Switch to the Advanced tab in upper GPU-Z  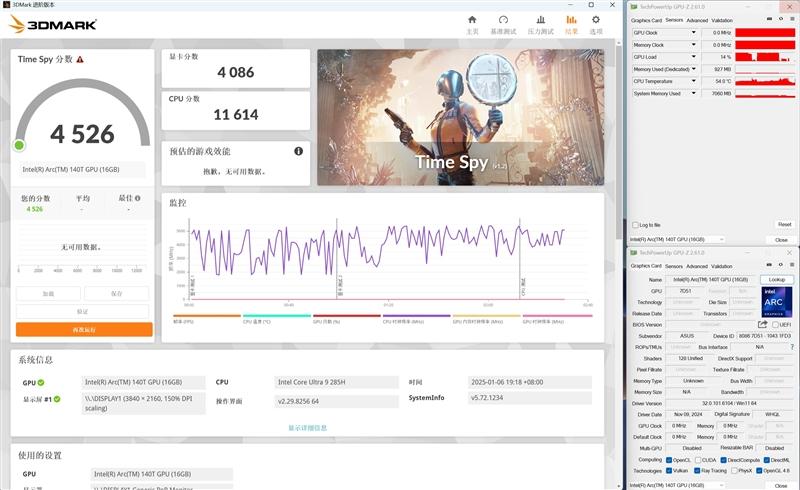(x=696, y=20)
